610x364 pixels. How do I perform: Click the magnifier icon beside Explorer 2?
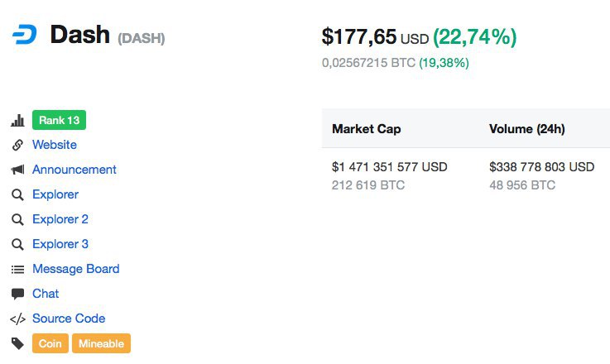tap(17, 219)
